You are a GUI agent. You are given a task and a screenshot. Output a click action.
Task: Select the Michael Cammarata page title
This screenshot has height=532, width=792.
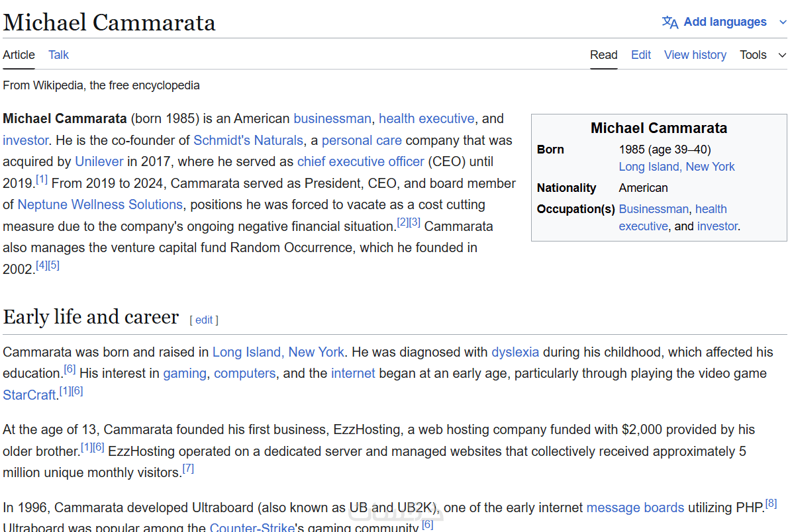[x=109, y=22]
